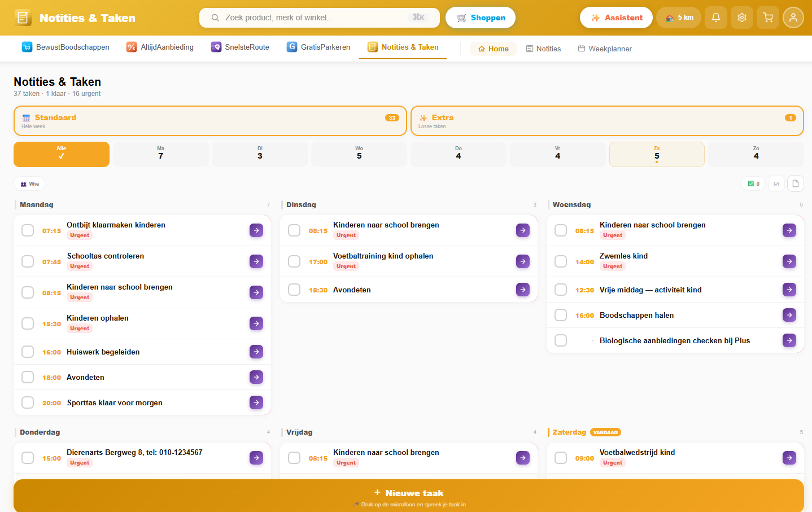The width and height of the screenshot is (812, 512).
Task: Open the shopping cart icon
Action: (767, 17)
